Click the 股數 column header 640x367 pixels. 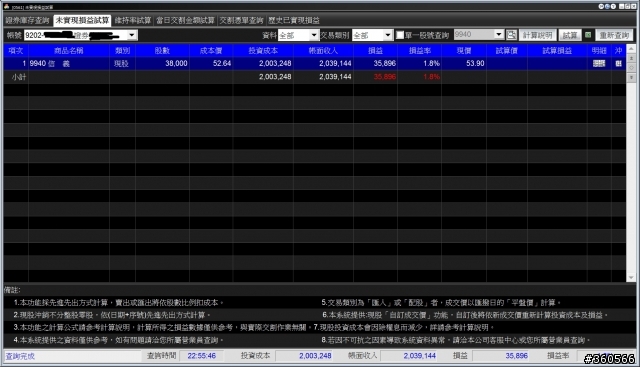(x=162, y=51)
